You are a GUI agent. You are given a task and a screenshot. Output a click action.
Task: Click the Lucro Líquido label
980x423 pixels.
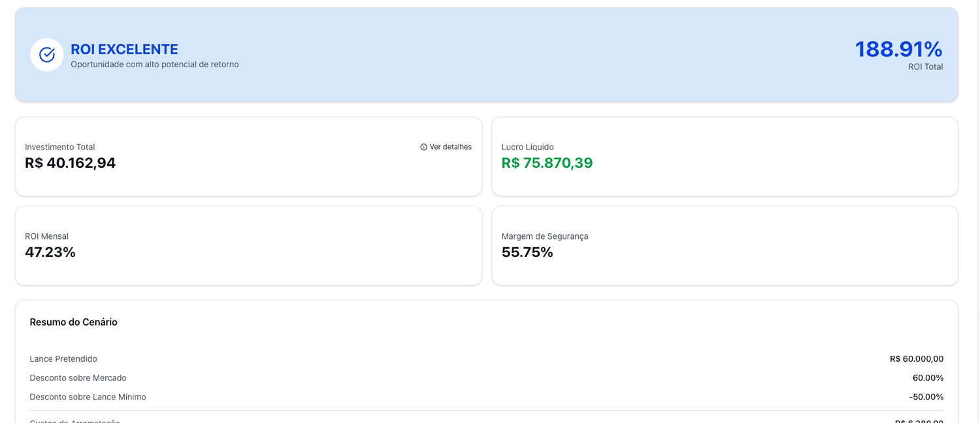pos(527,148)
